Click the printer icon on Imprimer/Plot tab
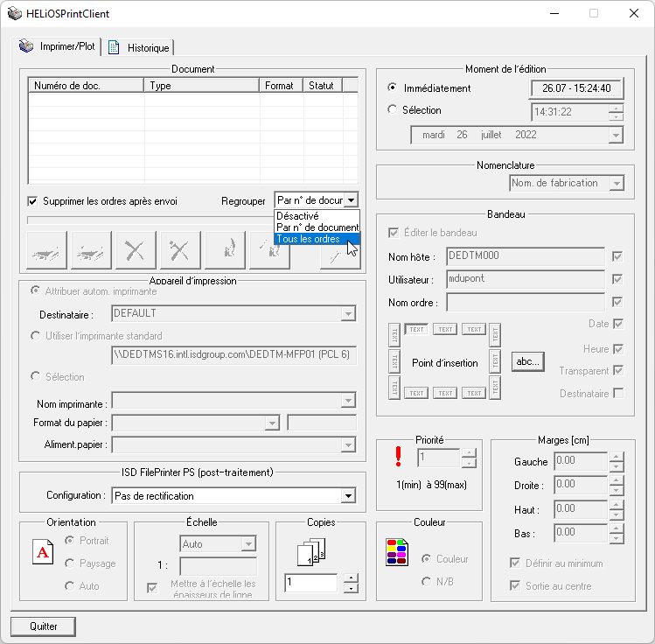Screen dimensions: 655x644 (x=26, y=46)
